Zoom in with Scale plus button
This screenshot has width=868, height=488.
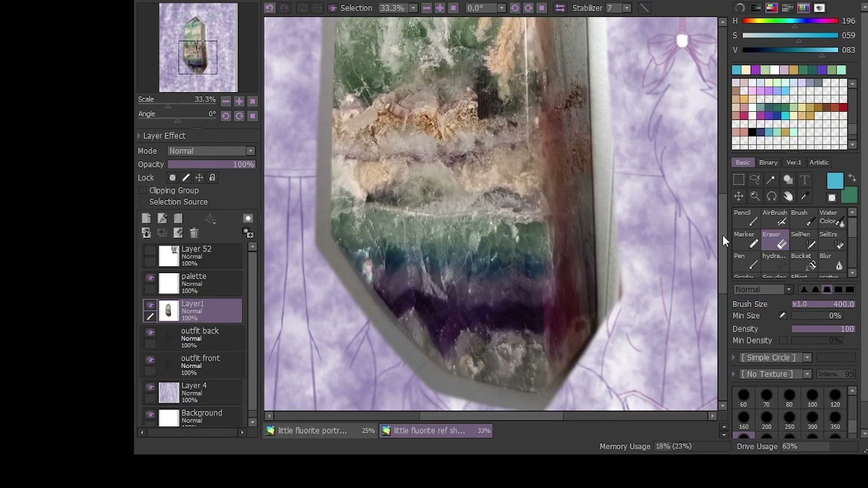239,101
